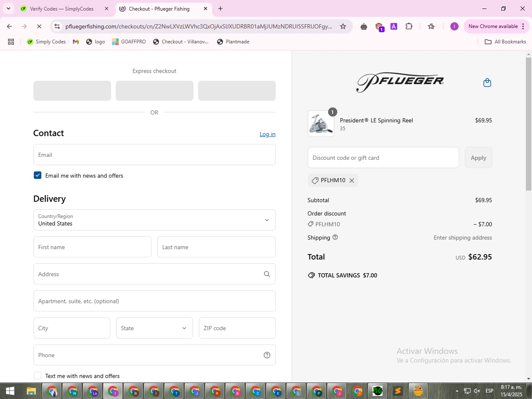The width and height of the screenshot is (532, 399).
Task: Click the Last name field
Action: (x=216, y=247)
